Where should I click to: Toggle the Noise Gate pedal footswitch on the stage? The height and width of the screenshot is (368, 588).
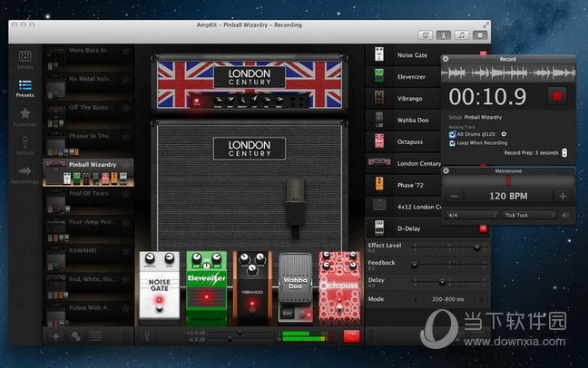160,309
